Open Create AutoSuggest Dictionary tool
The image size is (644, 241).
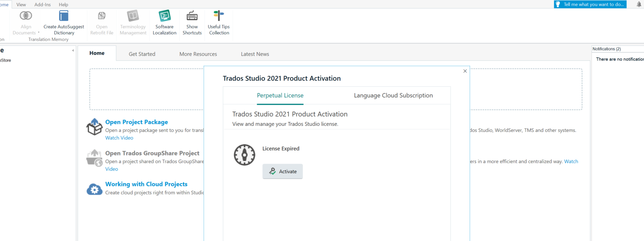[x=64, y=16]
